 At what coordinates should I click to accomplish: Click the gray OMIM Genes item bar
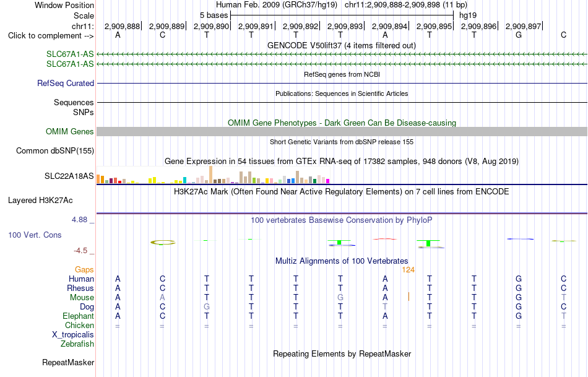click(342, 131)
